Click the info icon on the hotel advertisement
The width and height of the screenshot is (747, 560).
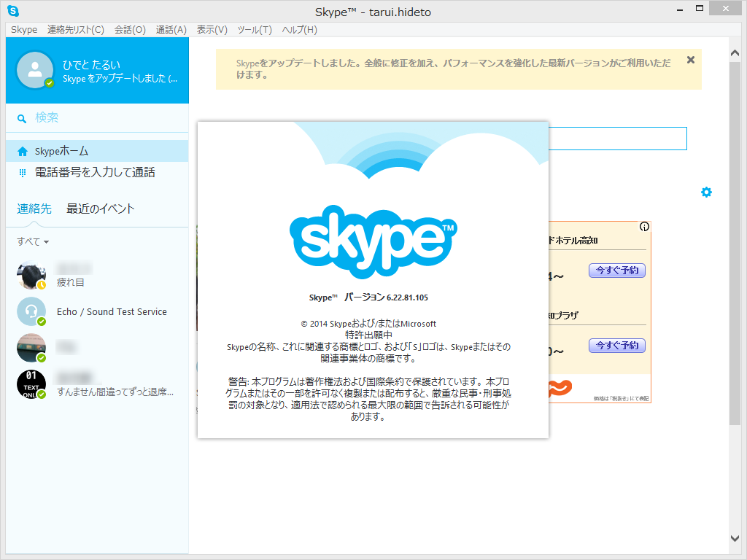pos(643,226)
